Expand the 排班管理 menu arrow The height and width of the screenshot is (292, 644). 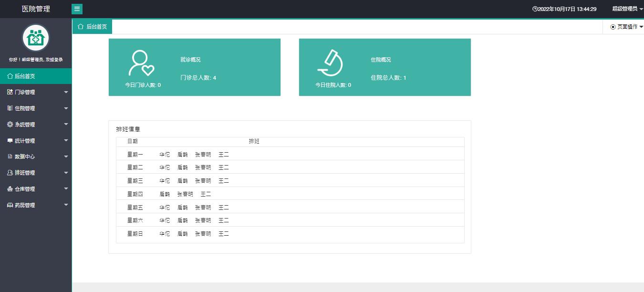[x=66, y=173]
